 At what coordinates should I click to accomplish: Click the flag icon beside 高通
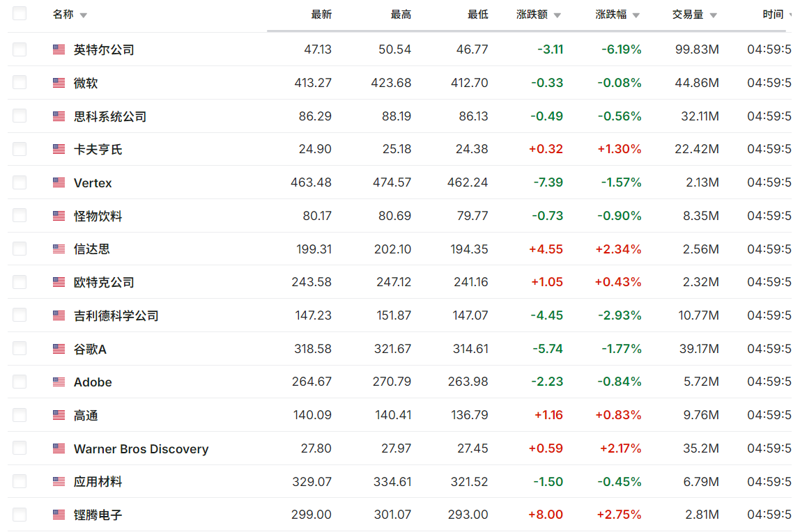click(x=59, y=416)
